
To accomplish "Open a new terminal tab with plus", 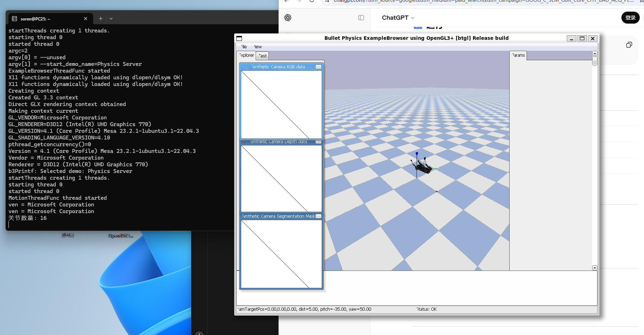I will [101, 18].
